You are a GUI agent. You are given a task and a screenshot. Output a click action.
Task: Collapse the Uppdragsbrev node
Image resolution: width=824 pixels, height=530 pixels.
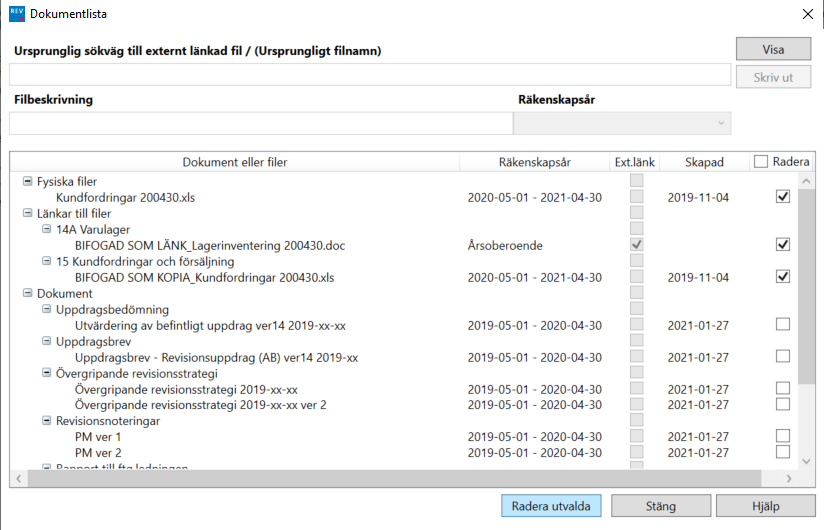coord(46,341)
